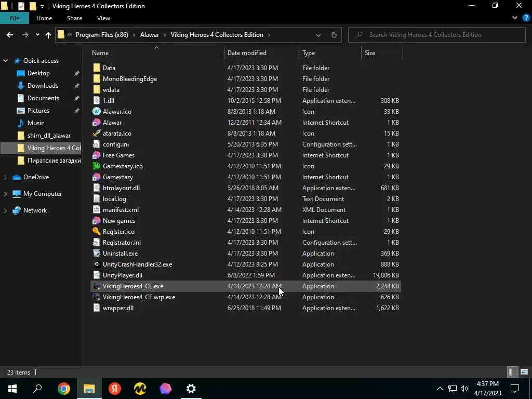Click Alawar in the address breadcrumb
The width and height of the screenshot is (532, 399).
coord(150,35)
